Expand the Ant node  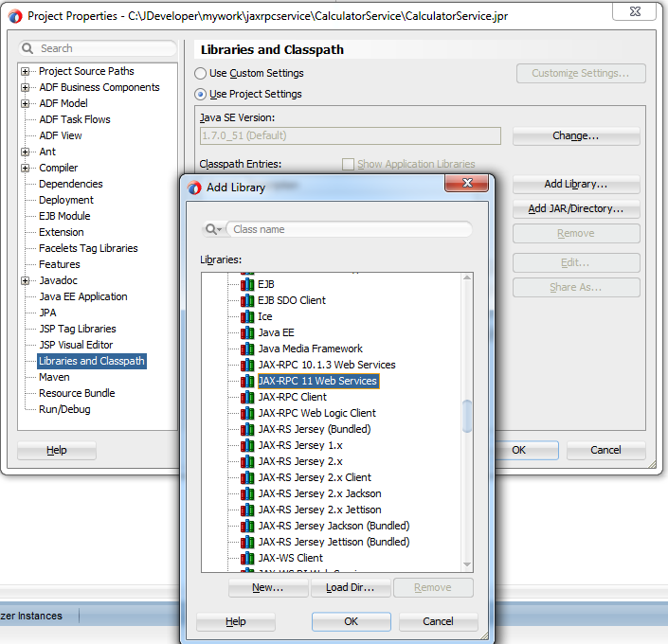coord(26,152)
